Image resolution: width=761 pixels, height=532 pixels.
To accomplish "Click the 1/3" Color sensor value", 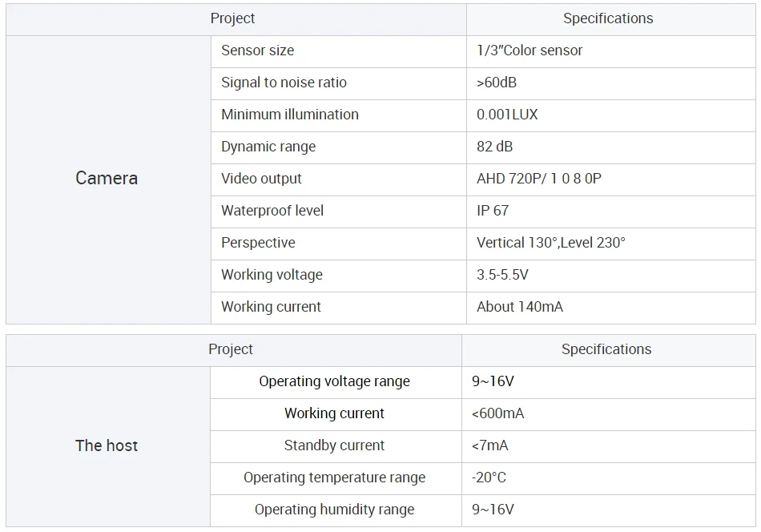I will click(529, 50).
